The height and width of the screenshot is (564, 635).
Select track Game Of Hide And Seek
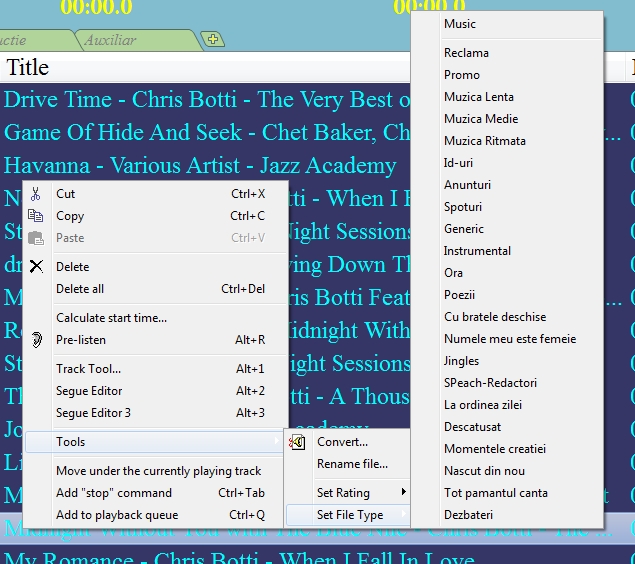pos(205,132)
